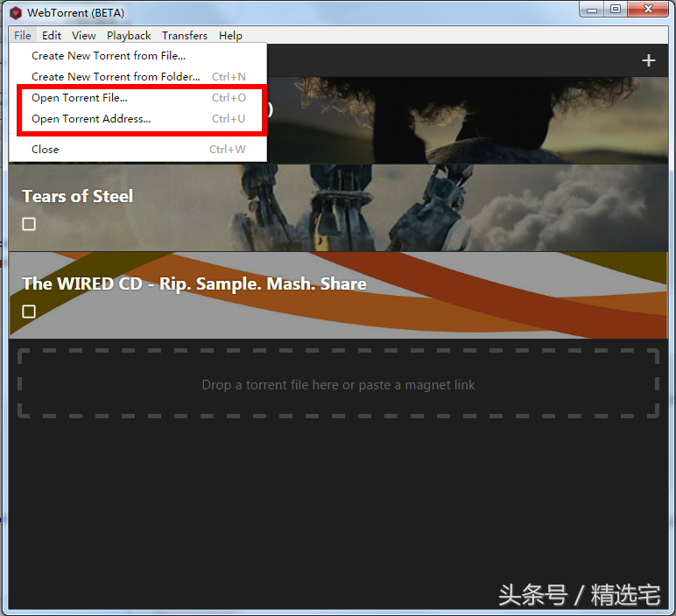Close the WebTorrent window
The height and width of the screenshot is (616, 676).
[x=648, y=10]
